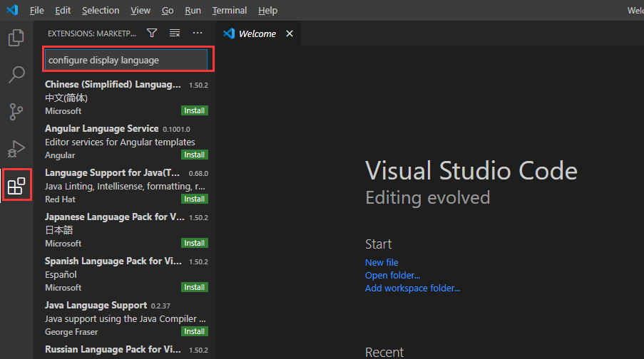Click Editor services for Angular templates text

point(120,142)
